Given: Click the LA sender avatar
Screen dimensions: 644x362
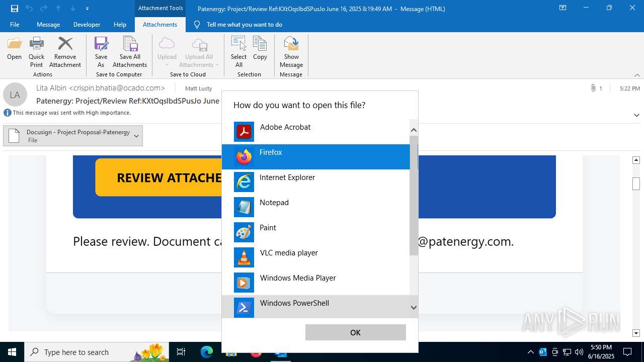Looking at the screenshot, I should (x=15, y=95).
